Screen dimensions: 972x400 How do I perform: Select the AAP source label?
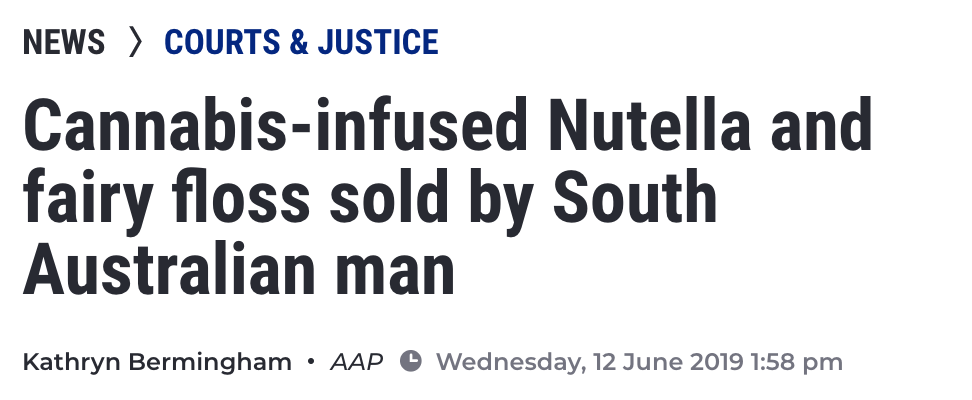356,361
